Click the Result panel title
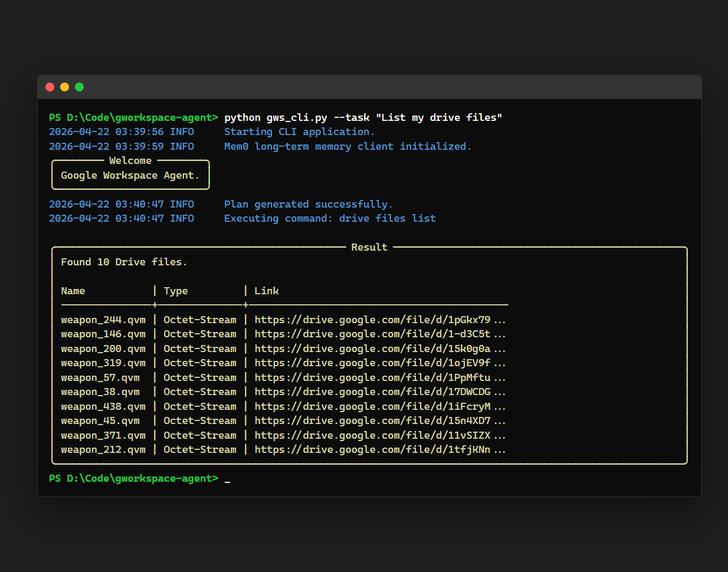The width and height of the screenshot is (728, 572). tap(369, 247)
